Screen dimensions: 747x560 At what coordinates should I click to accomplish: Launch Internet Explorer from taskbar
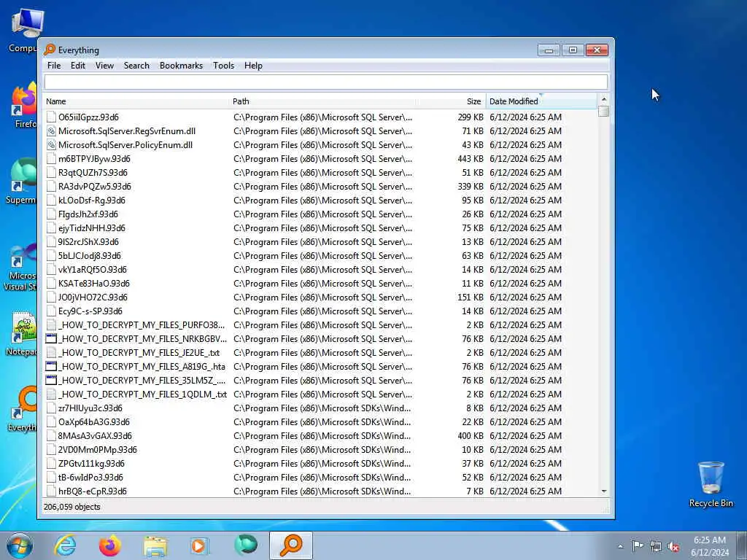(x=65, y=545)
